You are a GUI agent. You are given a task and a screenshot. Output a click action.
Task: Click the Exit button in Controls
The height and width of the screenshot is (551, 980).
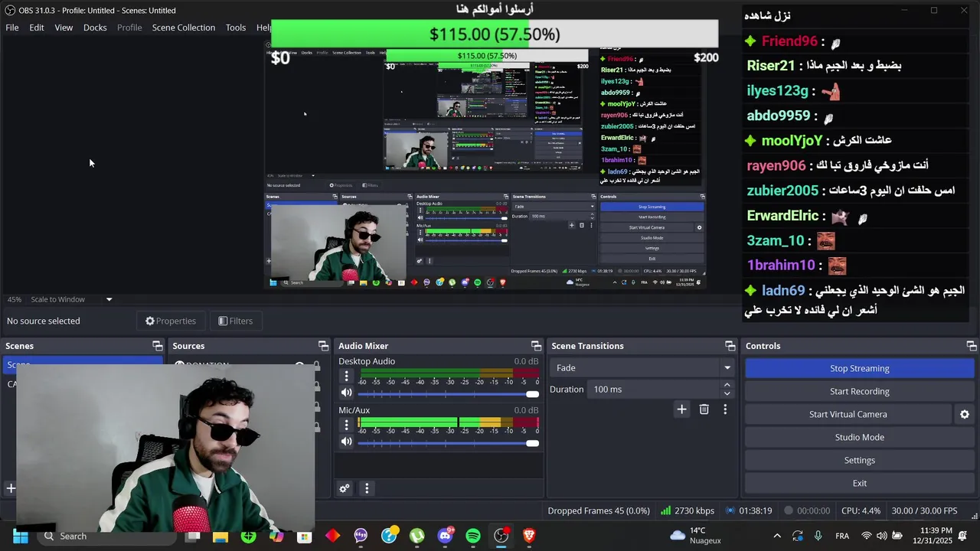[860, 483]
